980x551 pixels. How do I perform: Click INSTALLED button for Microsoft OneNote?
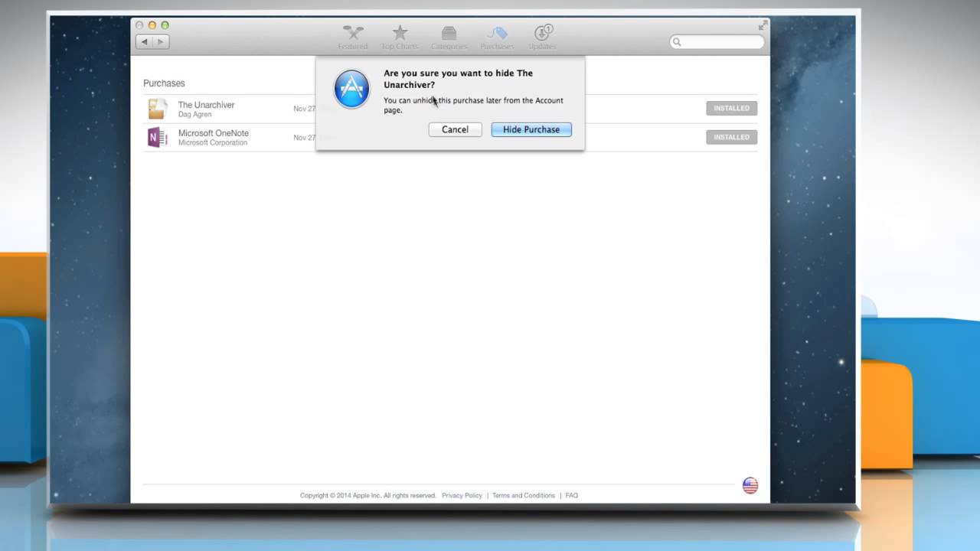(x=731, y=137)
